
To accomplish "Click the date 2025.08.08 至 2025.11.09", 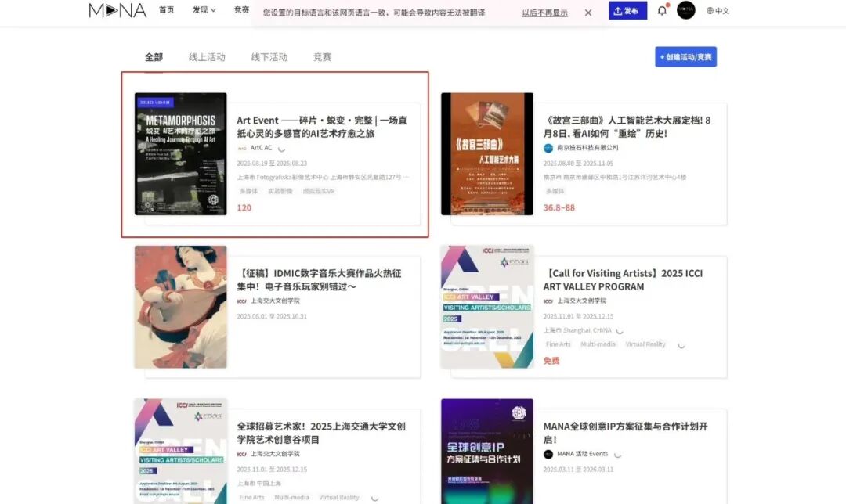I will point(578,164).
